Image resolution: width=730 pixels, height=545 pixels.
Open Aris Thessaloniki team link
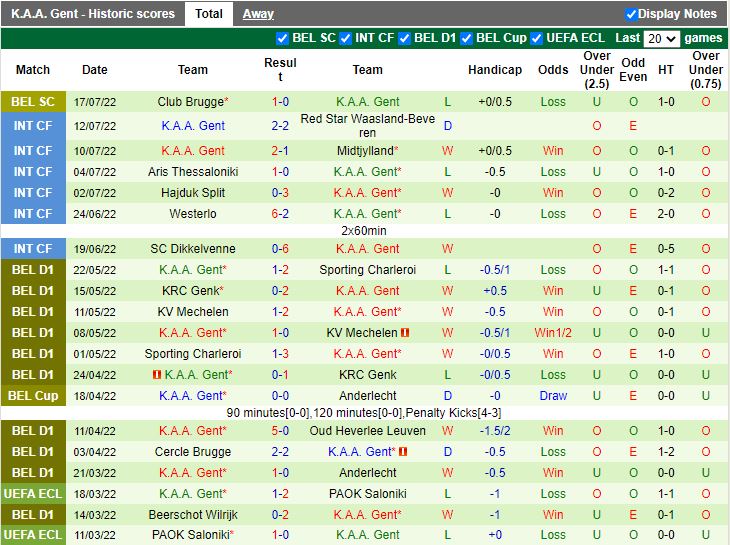point(193,172)
